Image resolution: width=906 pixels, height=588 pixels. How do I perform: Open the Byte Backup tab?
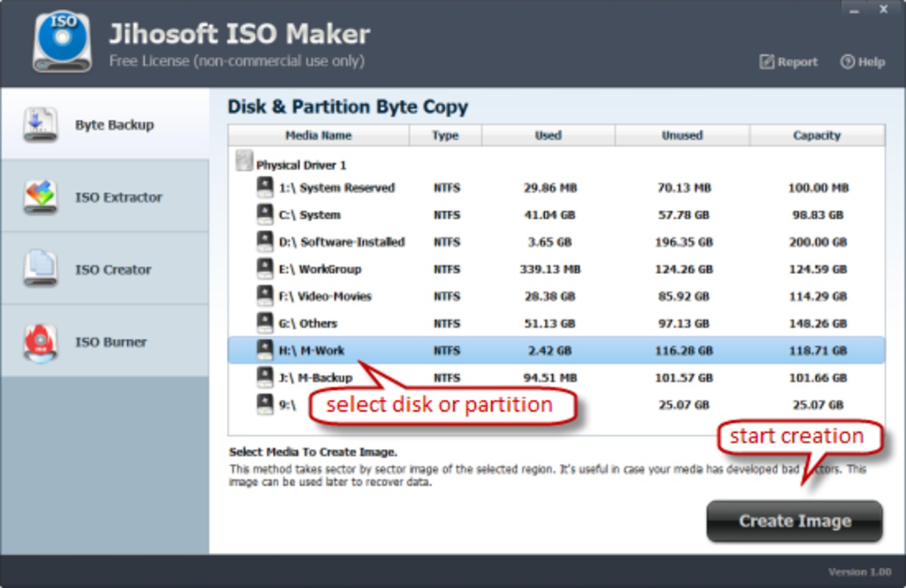(x=104, y=124)
